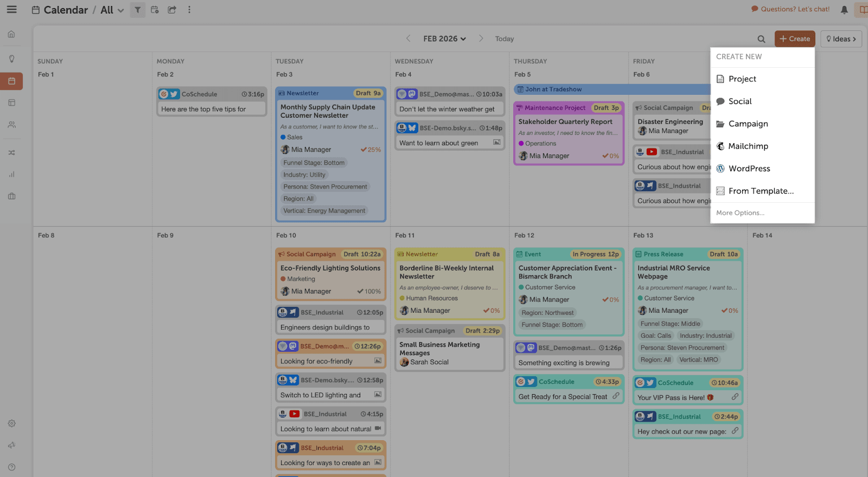Expand the All calendar view dropdown

[112, 10]
